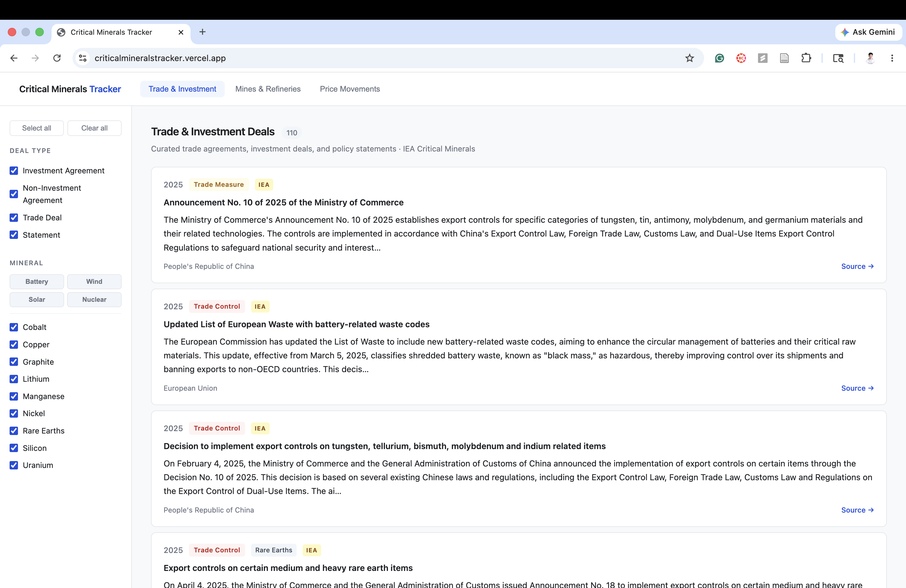906x588 pixels.
Task: Select the Solar mineral group button
Action: pyautogui.click(x=37, y=300)
